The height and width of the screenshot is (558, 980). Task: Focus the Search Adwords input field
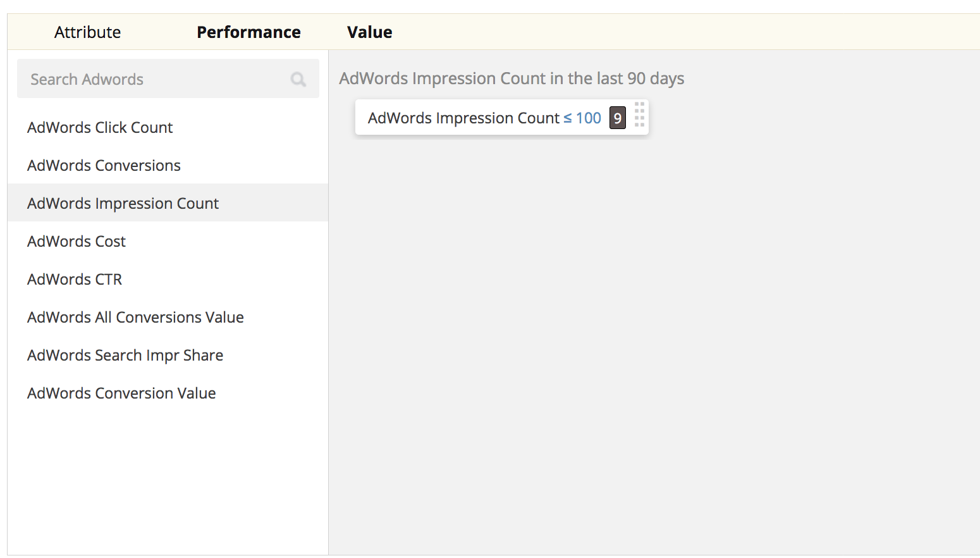pyautogui.click(x=168, y=79)
